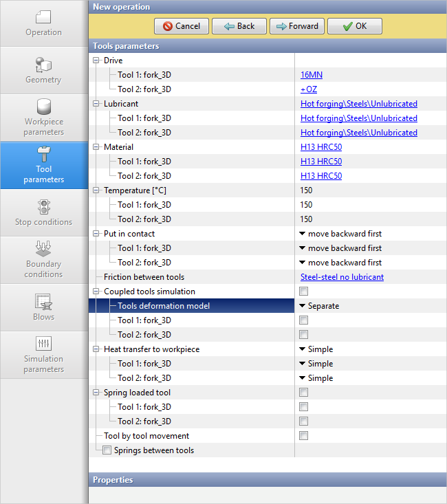Open Simulation parameters sliders icon

point(43,344)
